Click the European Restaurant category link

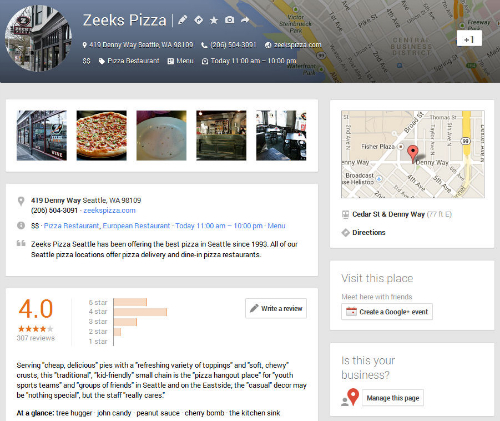click(136, 226)
